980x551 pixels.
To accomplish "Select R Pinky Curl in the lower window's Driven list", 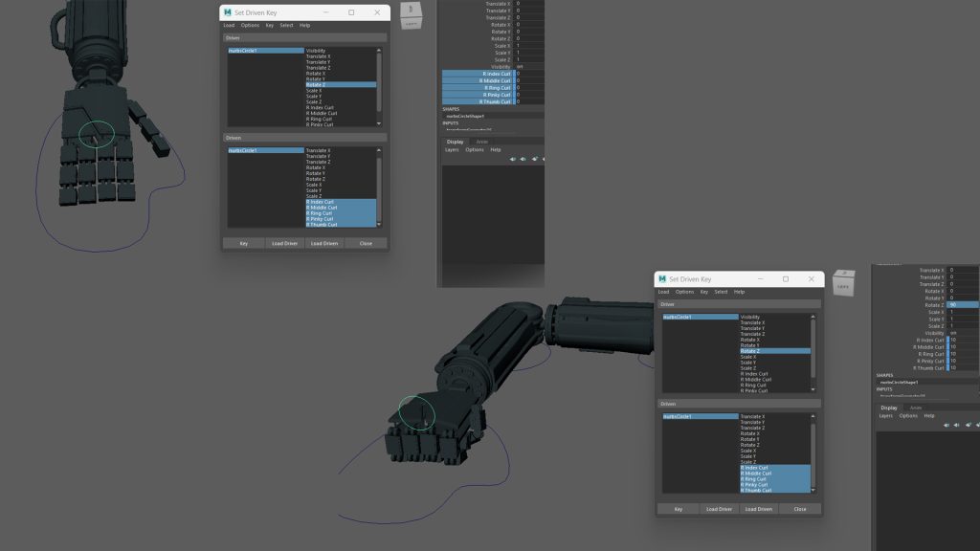I will click(775, 485).
